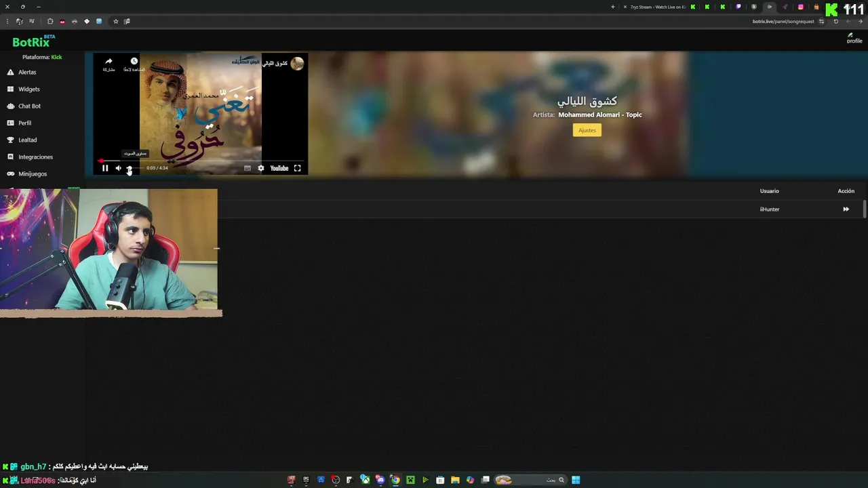Bookmark this page with the star icon
The image size is (868, 488).
click(116, 22)
